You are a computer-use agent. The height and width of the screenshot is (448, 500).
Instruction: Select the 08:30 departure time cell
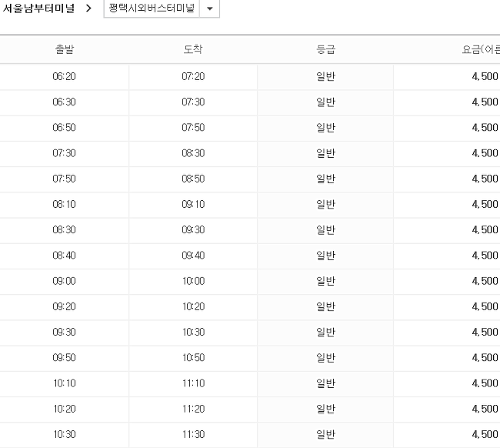point(64,229)
